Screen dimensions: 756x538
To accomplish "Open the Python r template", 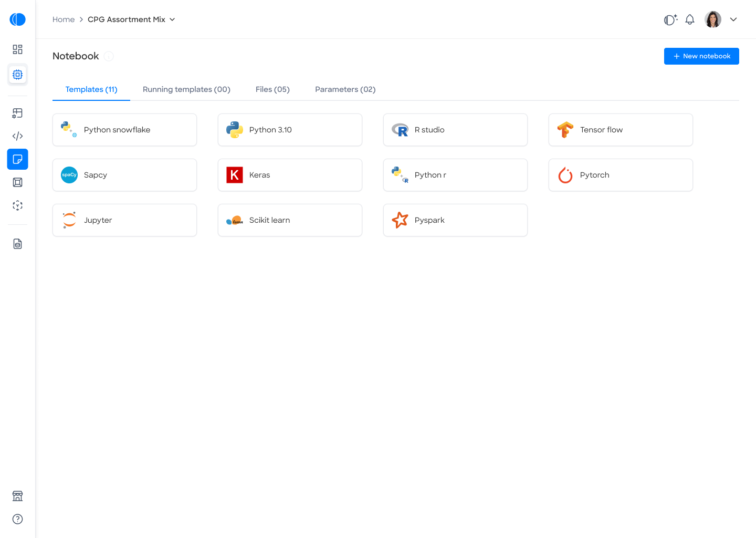I will pyautogui.click(x=456, y=175).
